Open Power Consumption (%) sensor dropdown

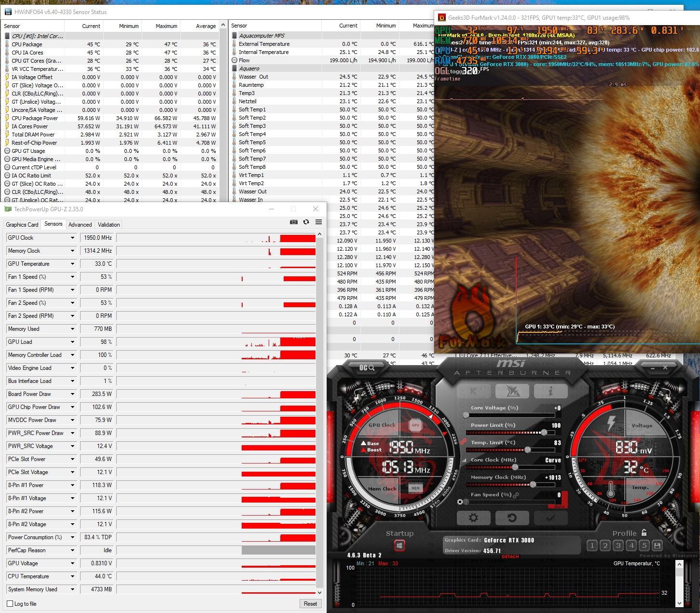[x=72, y=537]
